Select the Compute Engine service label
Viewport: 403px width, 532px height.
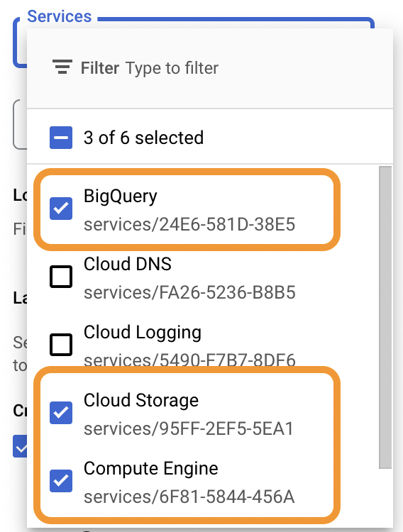150,469
